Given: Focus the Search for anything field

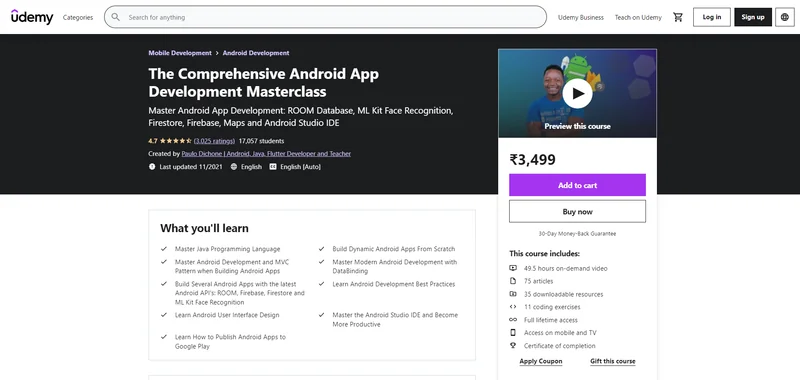Looking at the screenshot, I should 326,17.
